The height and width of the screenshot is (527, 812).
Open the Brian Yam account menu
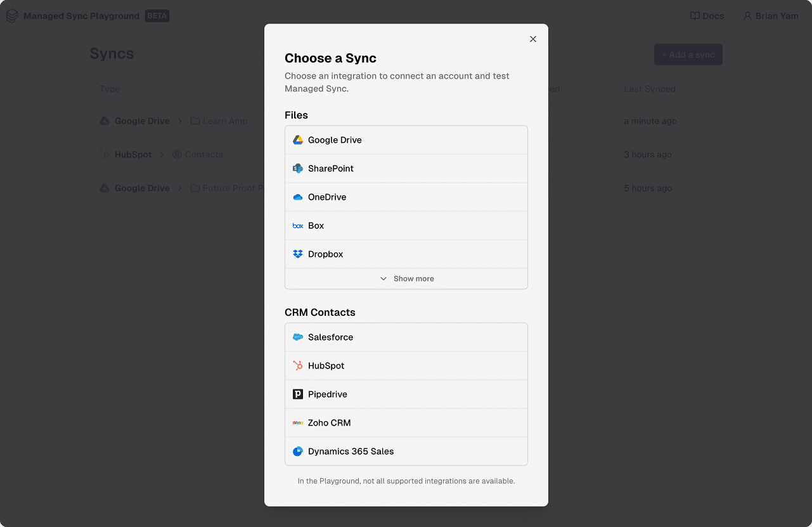pyautogui.click(x=771, y=16)
